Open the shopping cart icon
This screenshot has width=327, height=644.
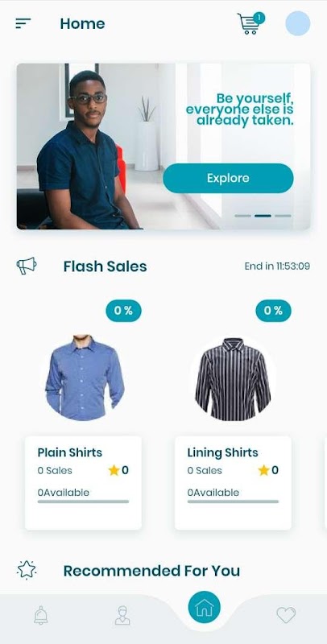(x=250, y=23)
